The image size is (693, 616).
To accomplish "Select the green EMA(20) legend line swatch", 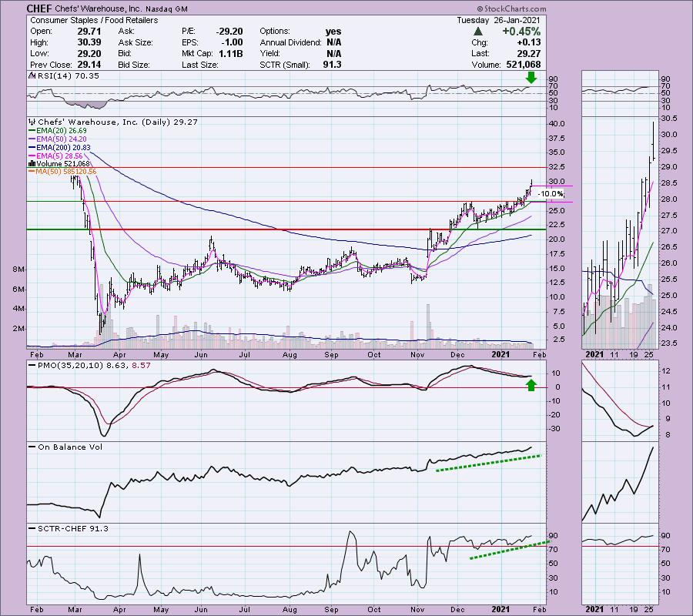I will point(32,131).
